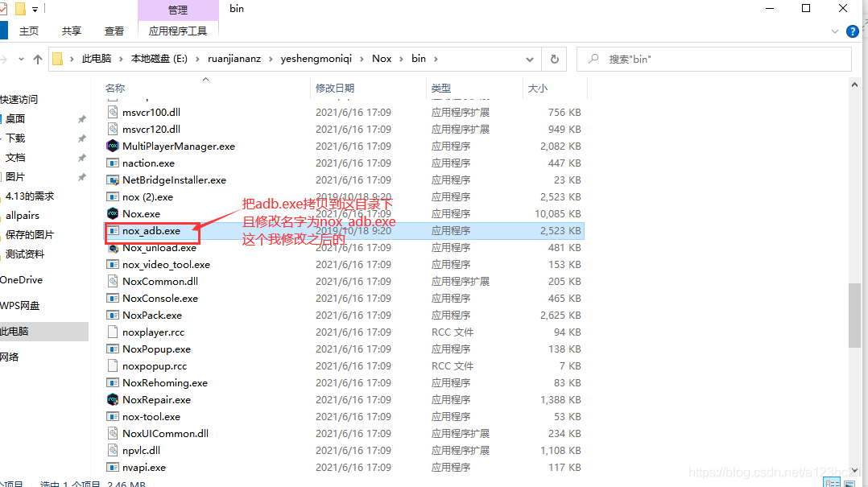868x487 pixels.
Task: Click the NoxConsole.exe file icon
Action: pos(113,299)
